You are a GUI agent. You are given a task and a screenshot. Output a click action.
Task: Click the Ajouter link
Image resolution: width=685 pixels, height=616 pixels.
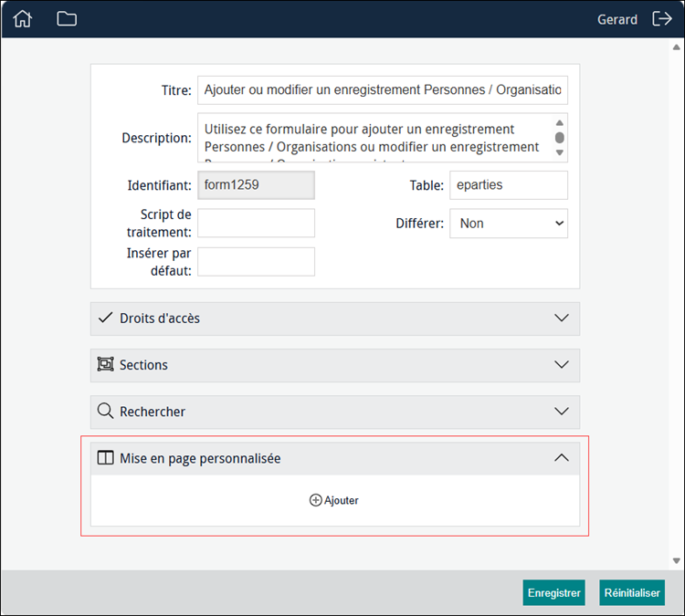point(342,500)
